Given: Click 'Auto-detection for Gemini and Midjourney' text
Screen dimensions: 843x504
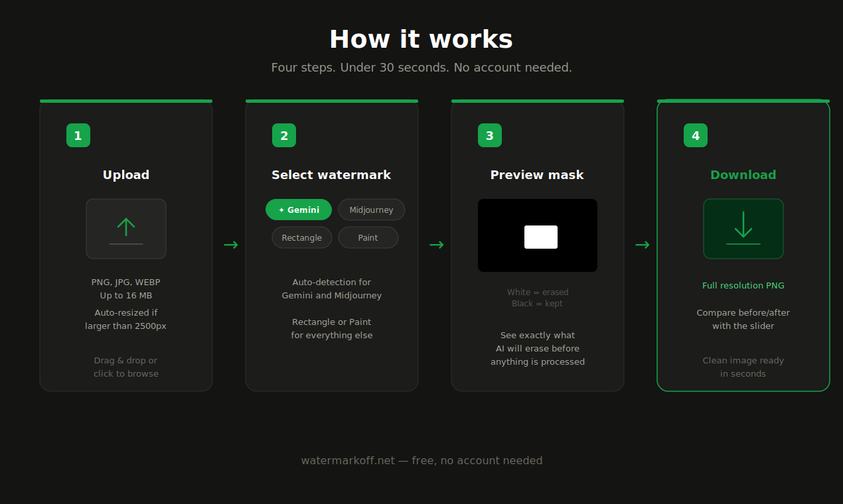Looking at the screenshot, I should 332,289.
